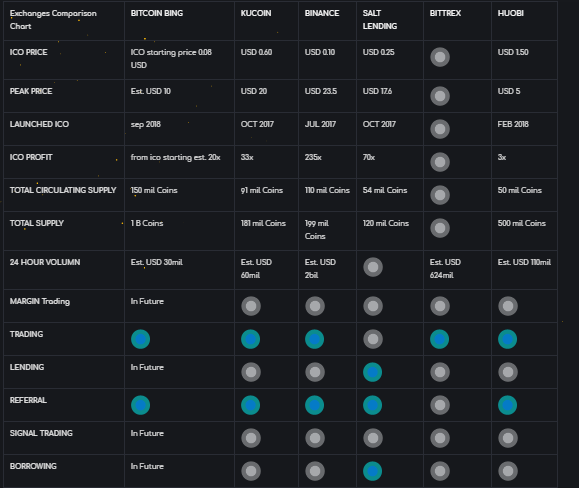The image size is (579, 488).
Task: Click the grey Margin Trading dot under Salt Lending
Action: tap(373, 306)
